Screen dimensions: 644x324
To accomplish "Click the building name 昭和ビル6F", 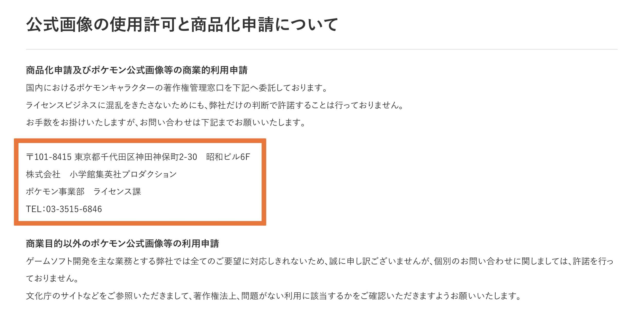I will (x=228, y=157).
